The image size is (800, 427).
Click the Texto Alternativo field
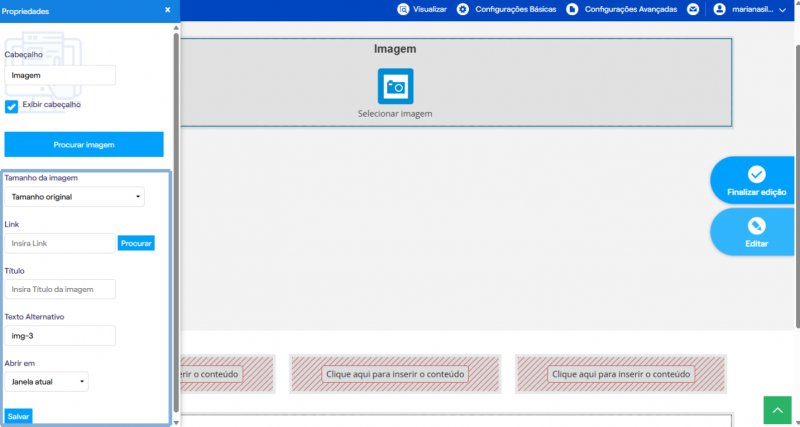click(60, 336)
